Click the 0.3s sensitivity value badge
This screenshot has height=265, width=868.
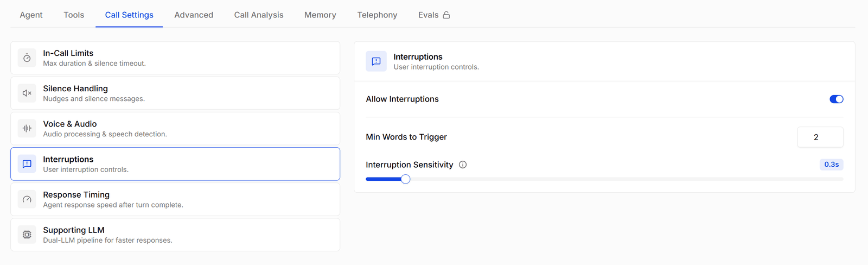[x=832, y=165]
